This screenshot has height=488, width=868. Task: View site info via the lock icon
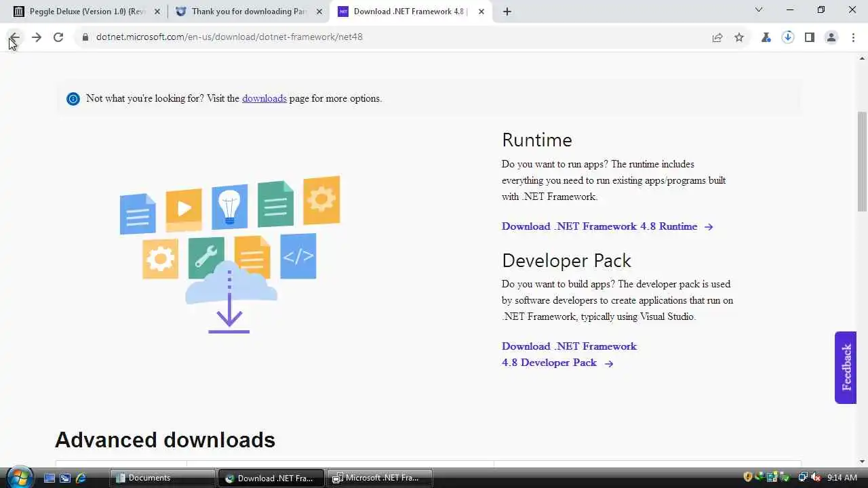(x=85, y=37)
